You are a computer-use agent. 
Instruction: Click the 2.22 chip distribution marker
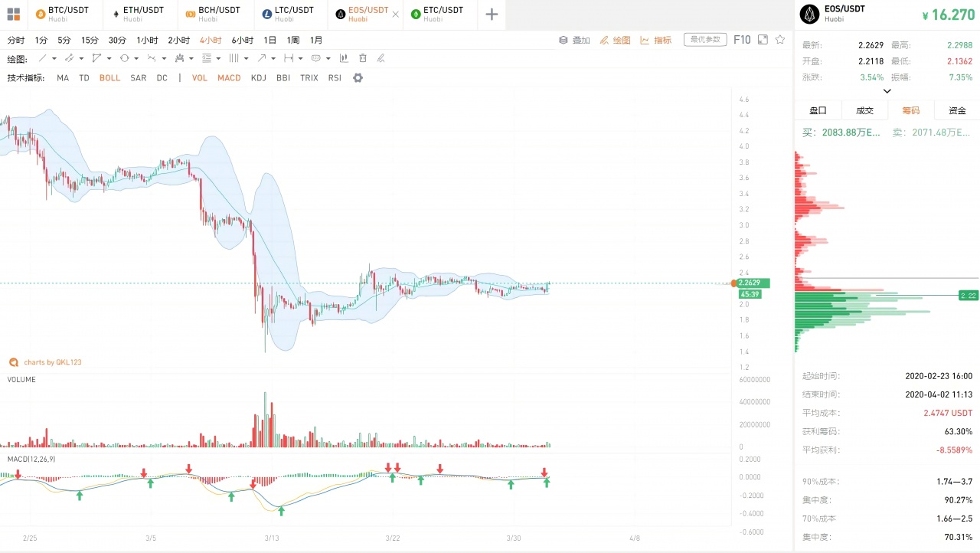[969, 296]
